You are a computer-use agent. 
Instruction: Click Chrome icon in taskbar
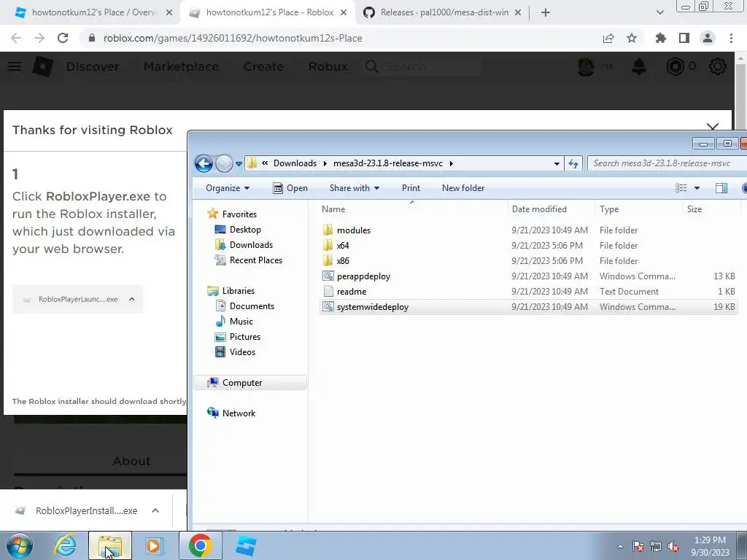click(200, 545)
